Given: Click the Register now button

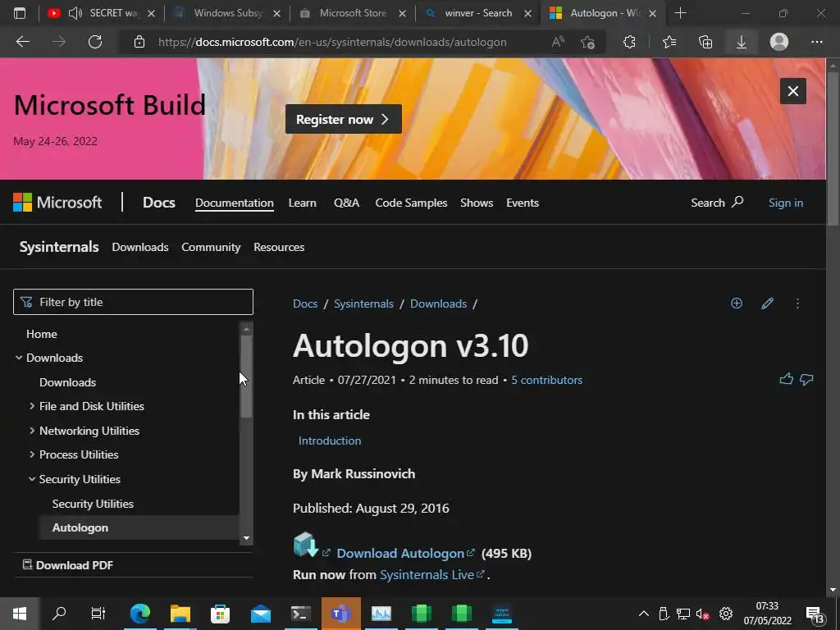Looking at the screenshot, I should [344, 119].
